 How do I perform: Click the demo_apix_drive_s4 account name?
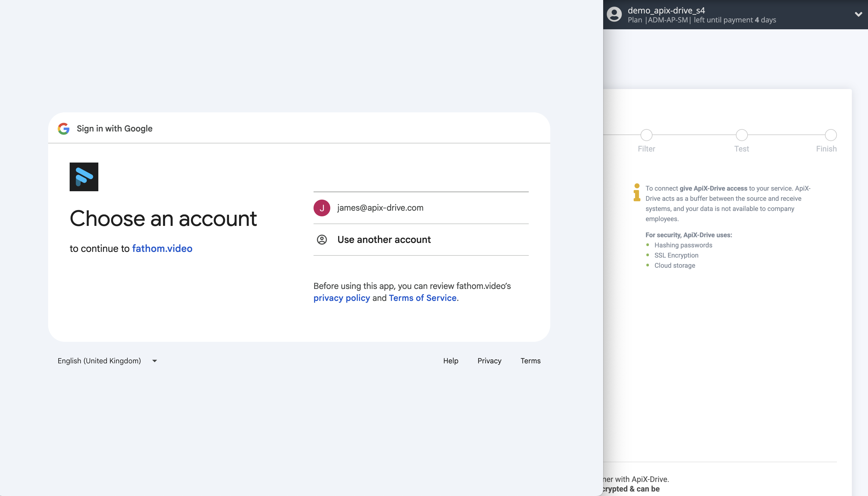[665, 10]
